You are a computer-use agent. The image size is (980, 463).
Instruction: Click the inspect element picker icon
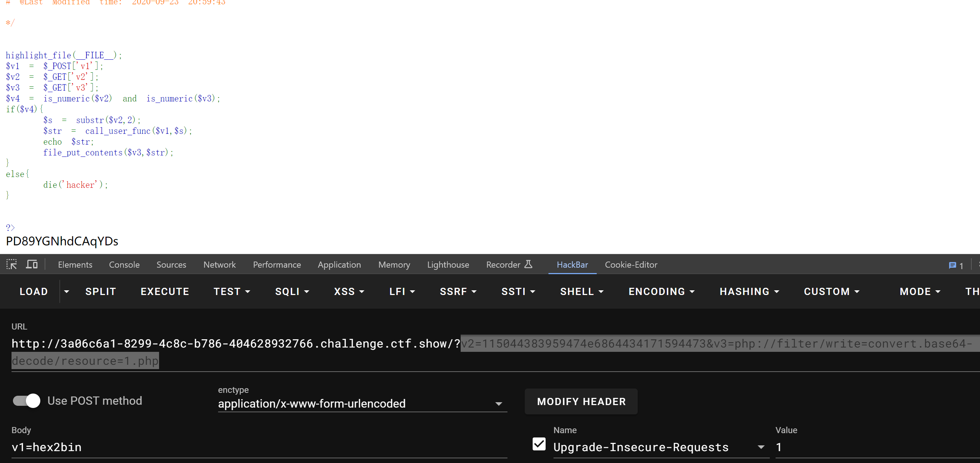coord(12,264)
